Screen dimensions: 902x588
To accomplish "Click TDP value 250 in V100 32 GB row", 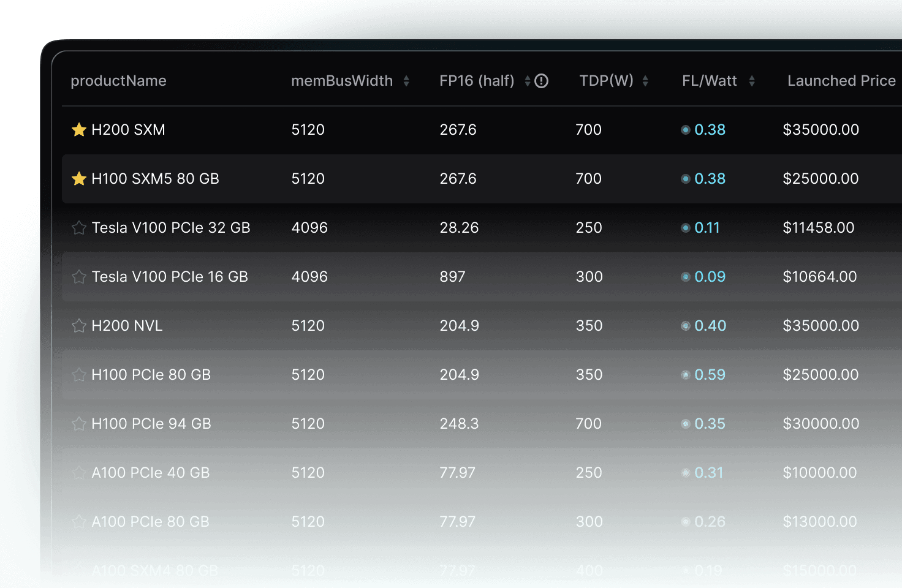I will tap(589, 228).
